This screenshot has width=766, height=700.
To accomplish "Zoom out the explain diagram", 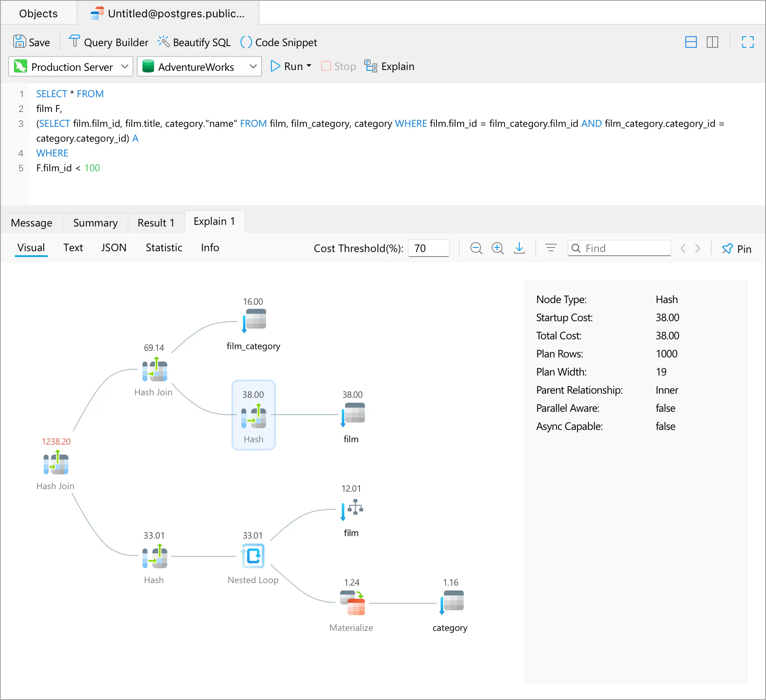I will click(476, 248).
